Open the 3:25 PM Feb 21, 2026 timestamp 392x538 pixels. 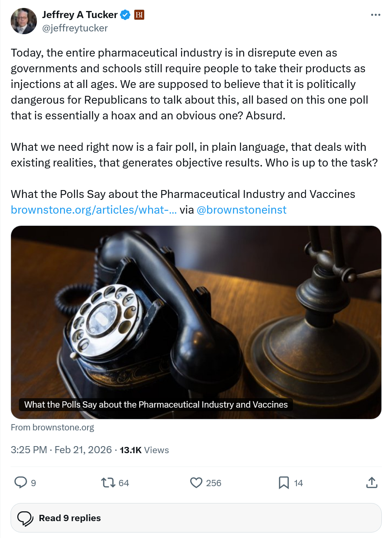(61, 450)
